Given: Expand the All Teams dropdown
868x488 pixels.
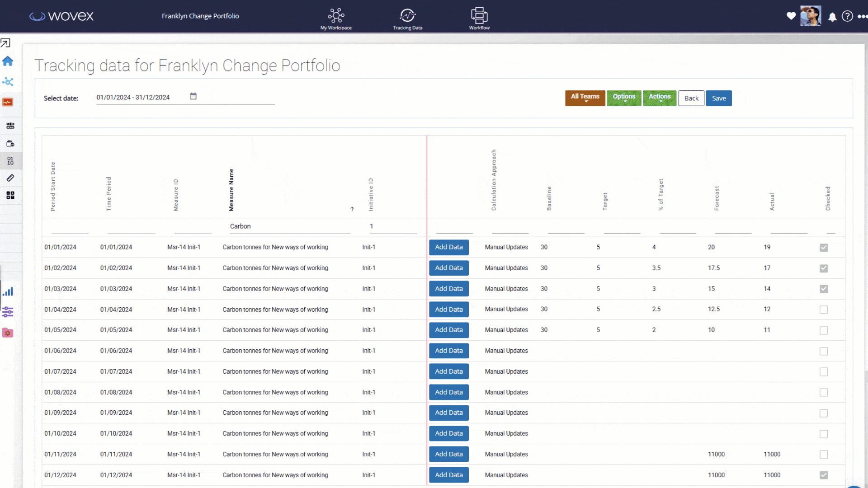Looking at the screenshot, I should pyautogui.click(x=585, y=98).
